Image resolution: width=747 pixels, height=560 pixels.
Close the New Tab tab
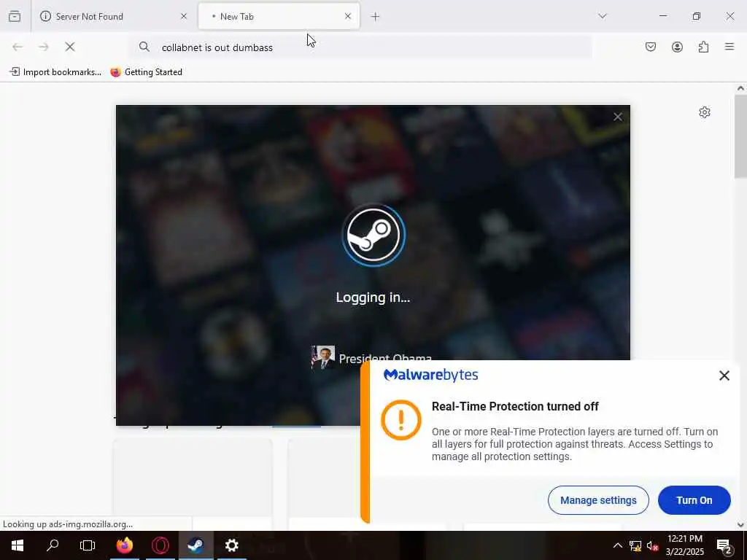[x=348, y=16]
